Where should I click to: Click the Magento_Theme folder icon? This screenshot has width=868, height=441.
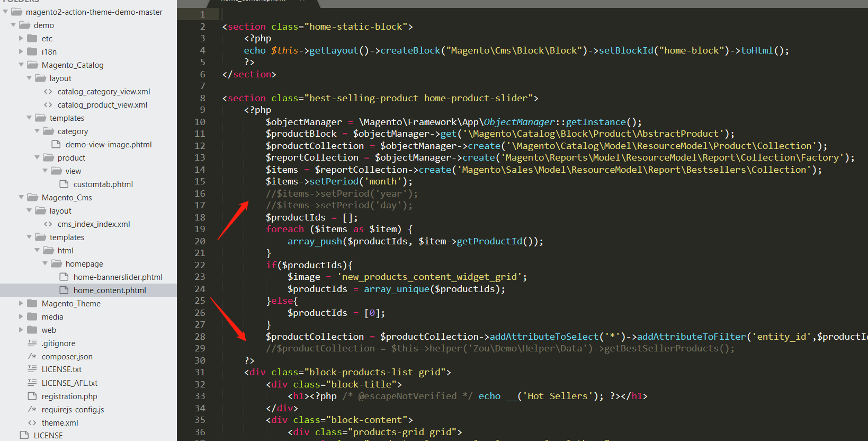coord(32,303)
